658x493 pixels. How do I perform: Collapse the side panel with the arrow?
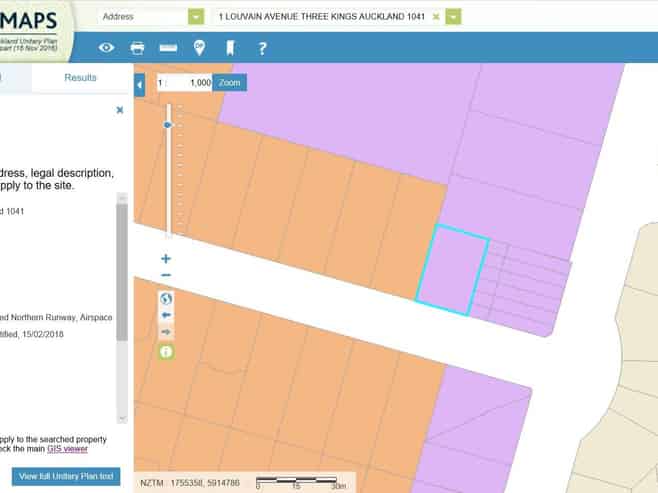pos(139,85)
